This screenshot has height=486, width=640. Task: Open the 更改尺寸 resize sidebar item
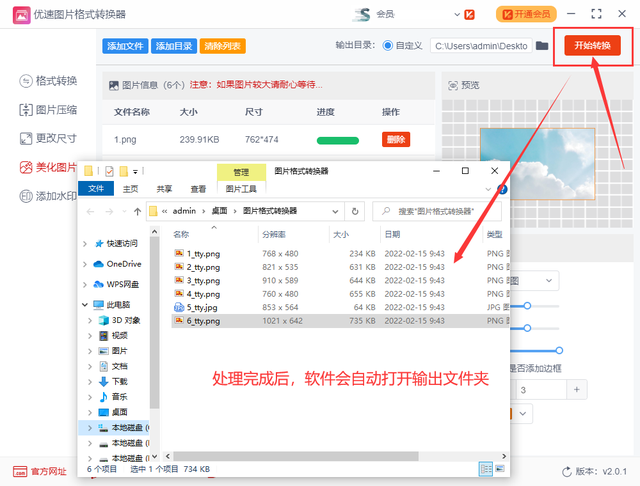pos(48,138)
